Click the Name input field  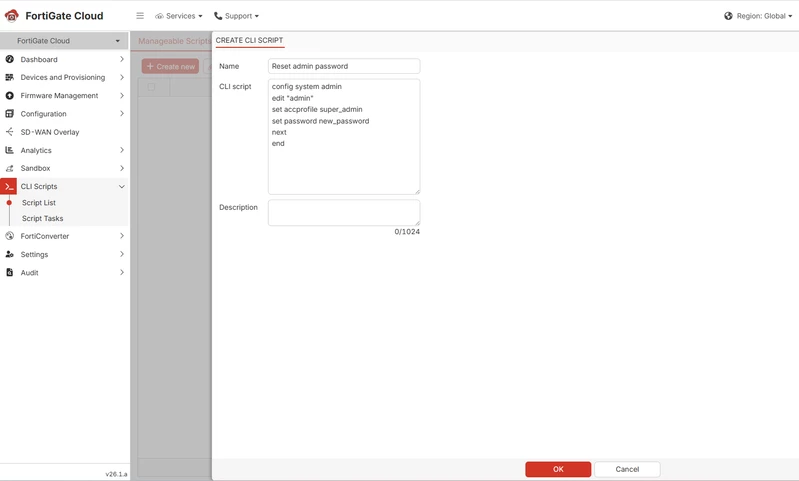[x=344, y=66]
